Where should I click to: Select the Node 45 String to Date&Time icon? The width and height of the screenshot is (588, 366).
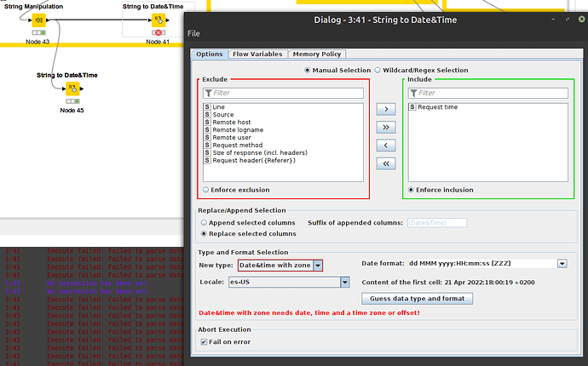(72, 89)
